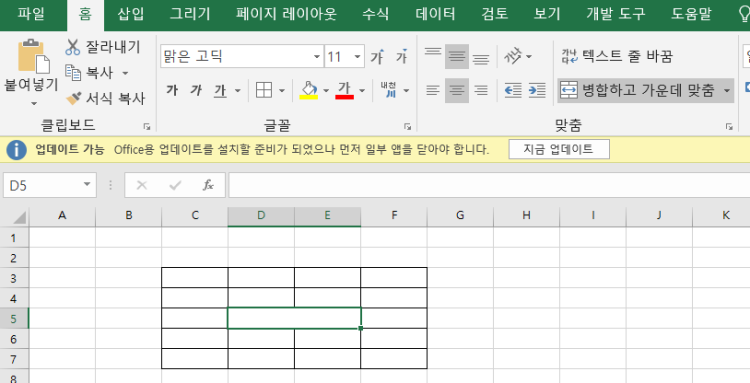Open the 도움말 tab
This screenshot has height=383, width=750.
(691, 14)
